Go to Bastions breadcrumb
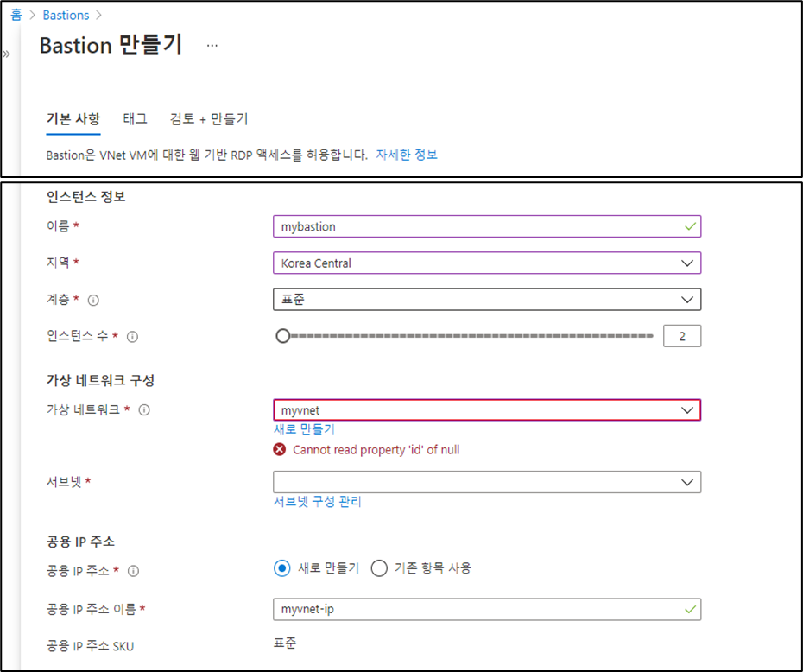The width and height of the screenshot is (803, 672). 66,16
